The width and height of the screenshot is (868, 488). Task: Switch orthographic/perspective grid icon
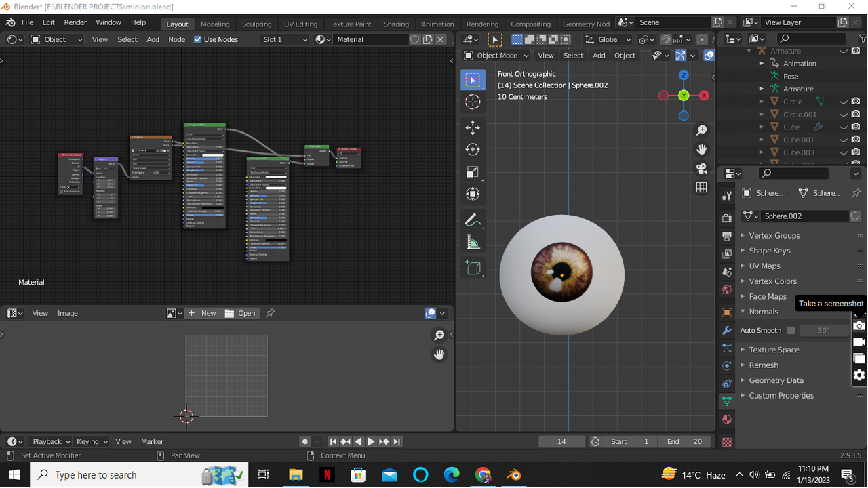(702, 188)
